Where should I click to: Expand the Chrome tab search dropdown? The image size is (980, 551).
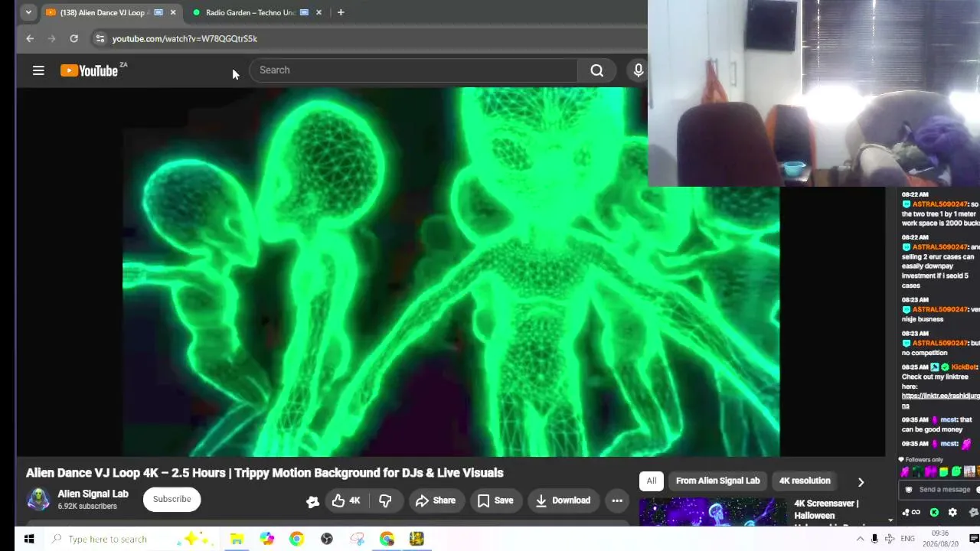[x=28, y=12]
